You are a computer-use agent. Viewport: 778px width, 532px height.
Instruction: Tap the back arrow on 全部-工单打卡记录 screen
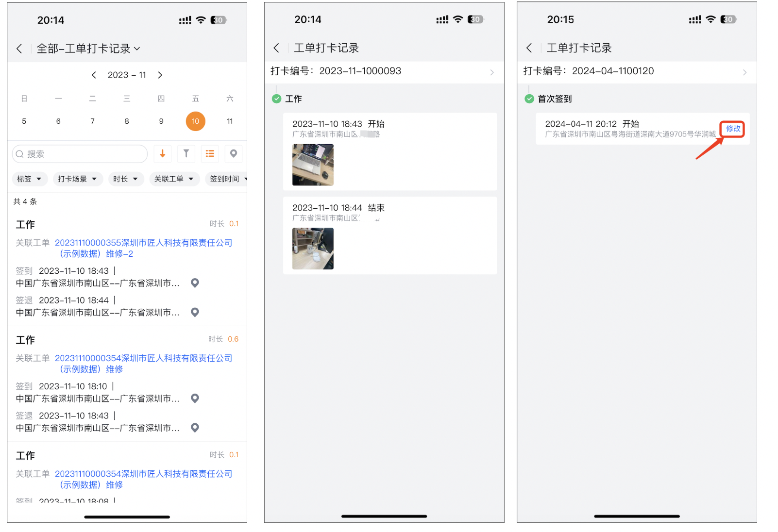(x=19, y=48)
